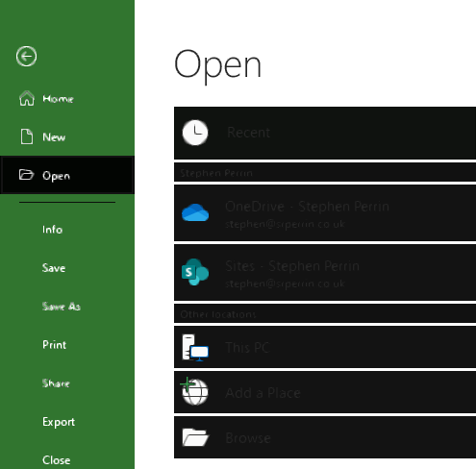
Task: Select Open in the sidebar
Action: coord(67,175)
